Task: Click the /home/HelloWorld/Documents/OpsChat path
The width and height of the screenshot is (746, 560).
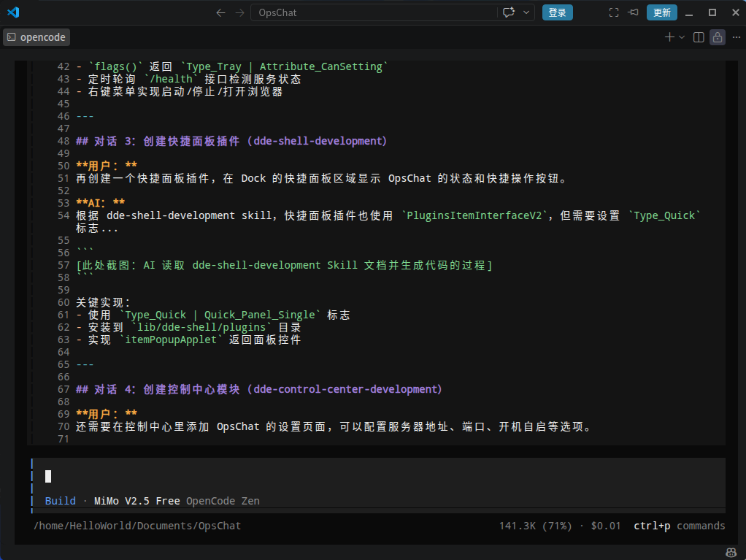Action: pos(137,526)
